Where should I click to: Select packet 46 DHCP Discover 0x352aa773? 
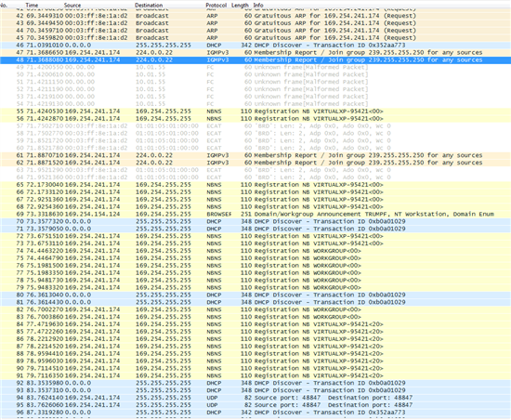click(x=255, y=46)
